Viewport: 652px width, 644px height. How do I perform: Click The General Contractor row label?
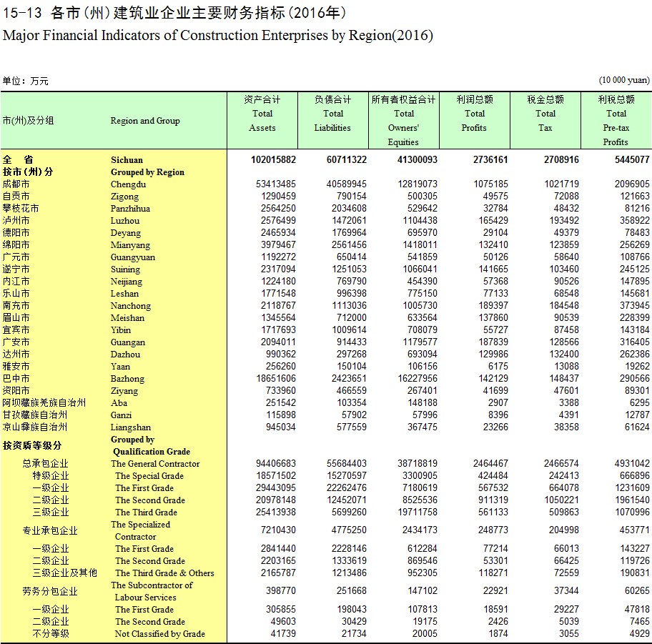155,464
